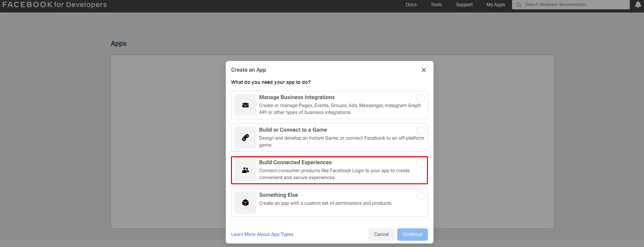
Task: Click the search magnifier icon
Action: point(519,5)
